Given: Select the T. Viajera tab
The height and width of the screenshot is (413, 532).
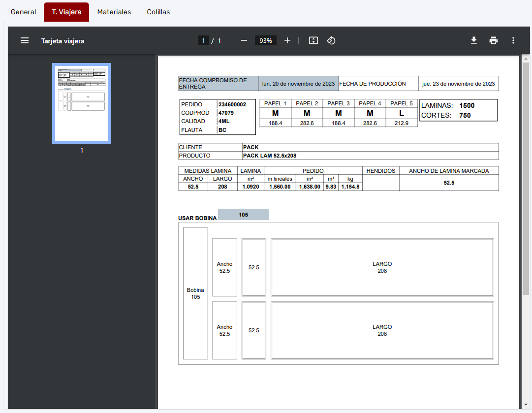Looking at the screenshot, I should [x=66, y=12].
